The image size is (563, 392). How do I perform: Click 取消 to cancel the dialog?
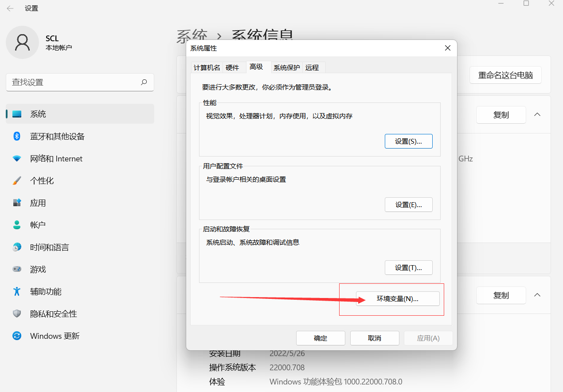pyautogui.click(x=375, y=338)
